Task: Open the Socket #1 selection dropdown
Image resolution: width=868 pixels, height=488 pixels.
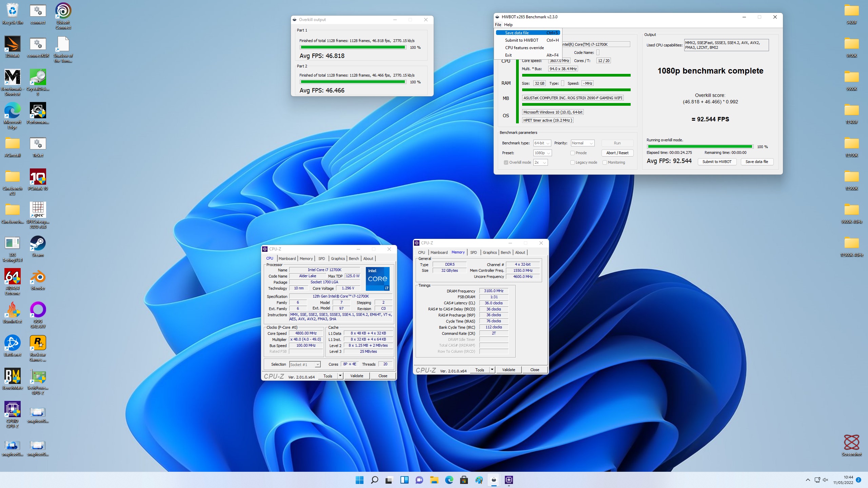Action: [305, 364]
